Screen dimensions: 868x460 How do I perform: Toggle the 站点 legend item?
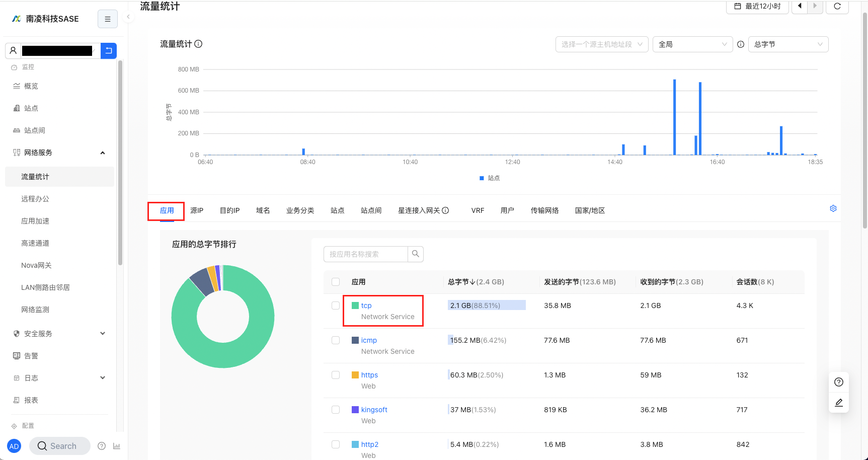click(490, 178)
